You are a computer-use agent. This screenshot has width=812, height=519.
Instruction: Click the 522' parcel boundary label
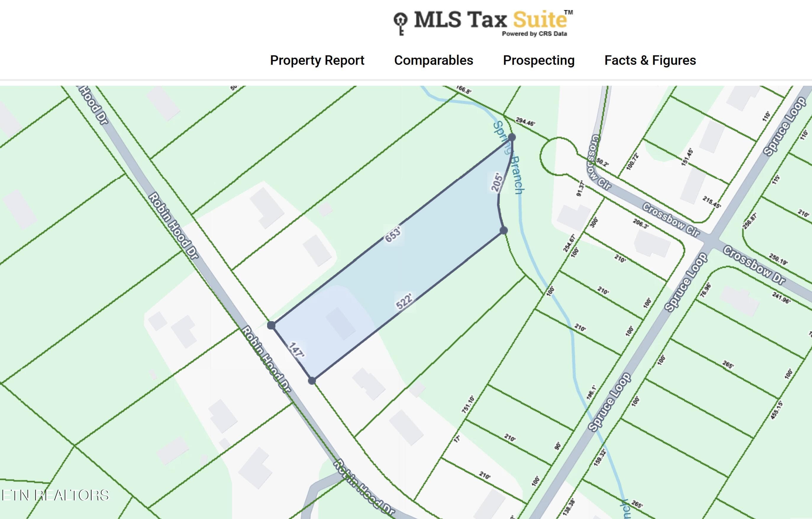404,301
